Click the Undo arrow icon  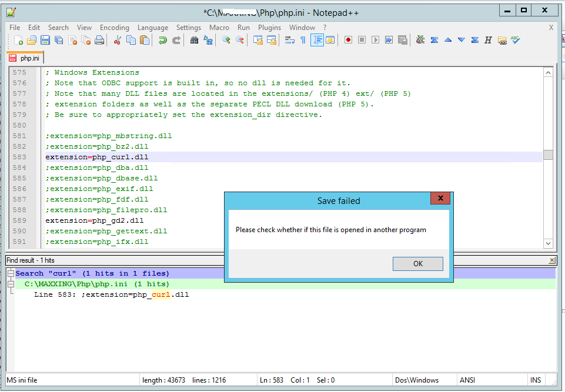coord(162,41)
